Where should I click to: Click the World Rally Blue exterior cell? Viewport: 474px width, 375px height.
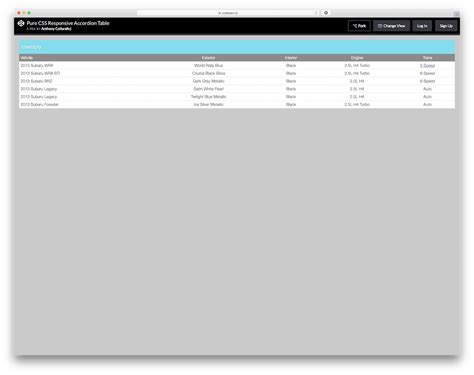[208, 65]
